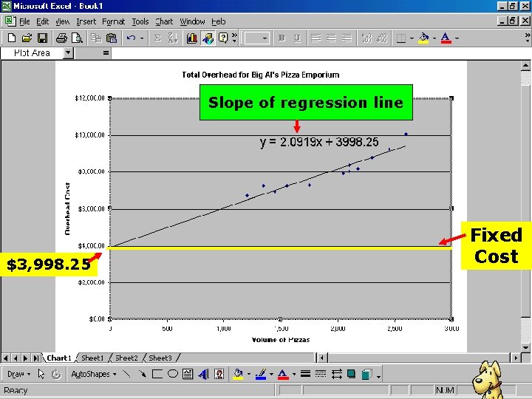Click Decrease Decimal icon
Screen dimensions: 532x399
(382, 38)
